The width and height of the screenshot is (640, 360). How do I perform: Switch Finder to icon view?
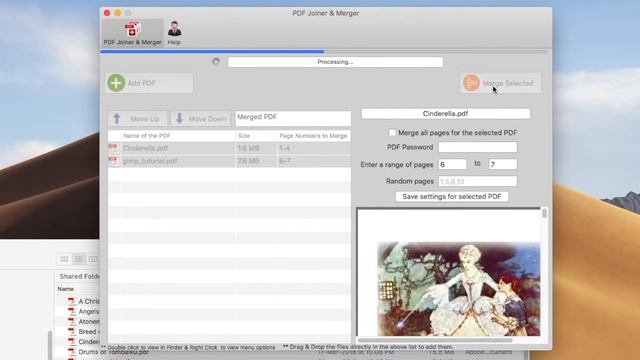tap(64, 259)
